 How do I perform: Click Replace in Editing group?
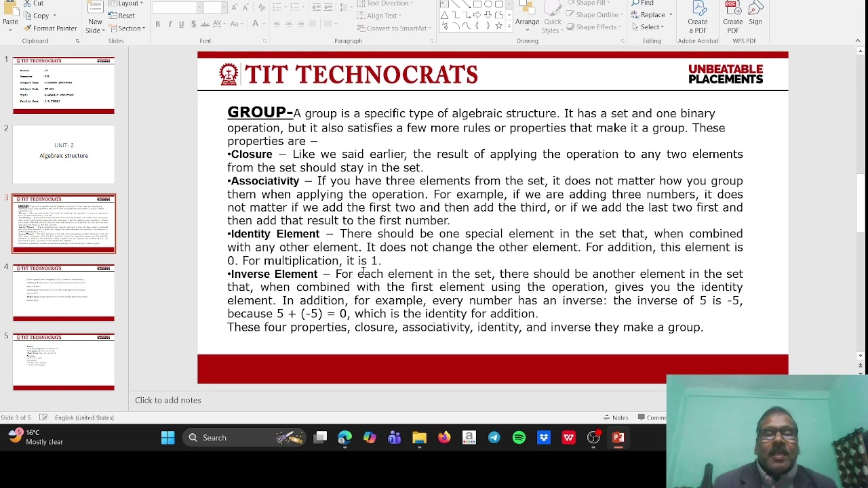[652, 15]
